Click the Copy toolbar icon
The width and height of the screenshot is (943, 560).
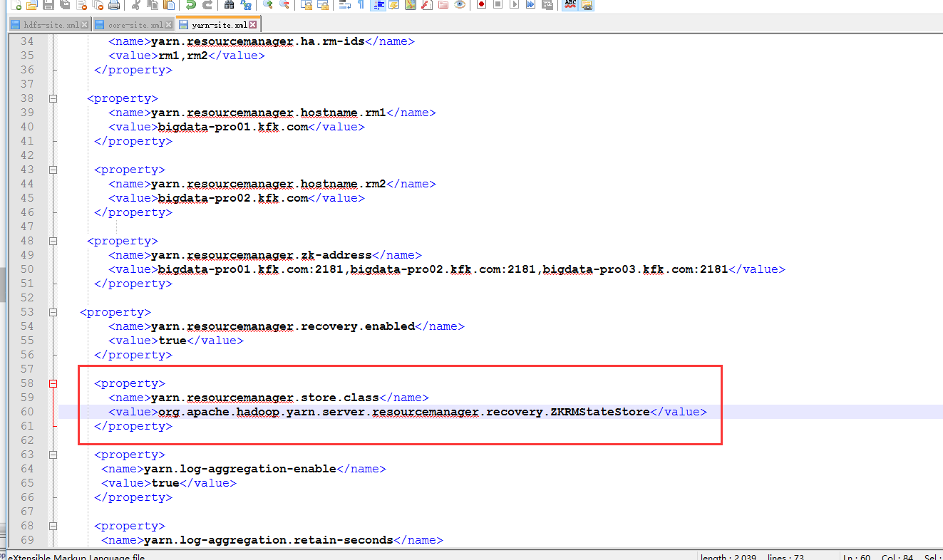[152, 4]
